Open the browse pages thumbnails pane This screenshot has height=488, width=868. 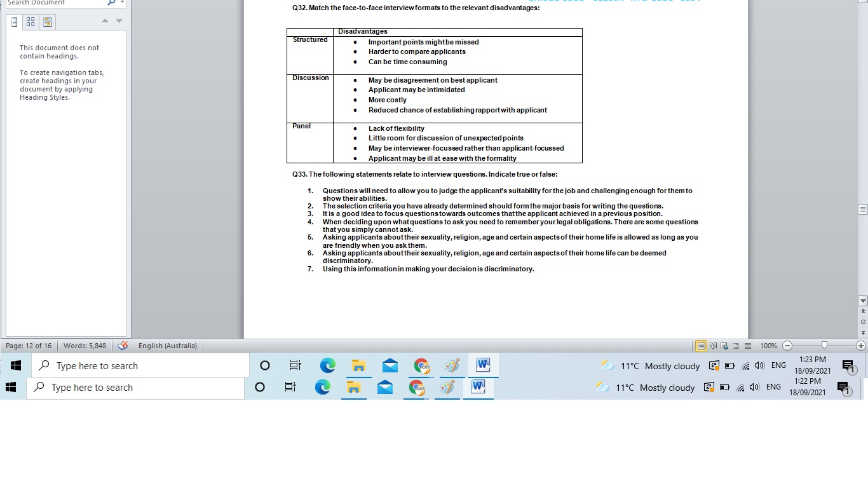30,22
